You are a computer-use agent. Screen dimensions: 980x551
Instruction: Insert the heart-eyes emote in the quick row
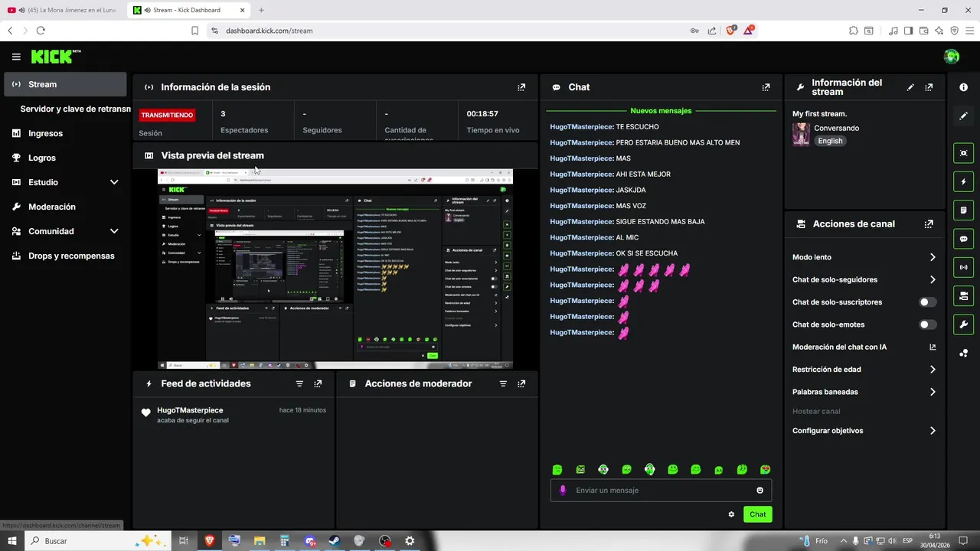coord(765,469)
